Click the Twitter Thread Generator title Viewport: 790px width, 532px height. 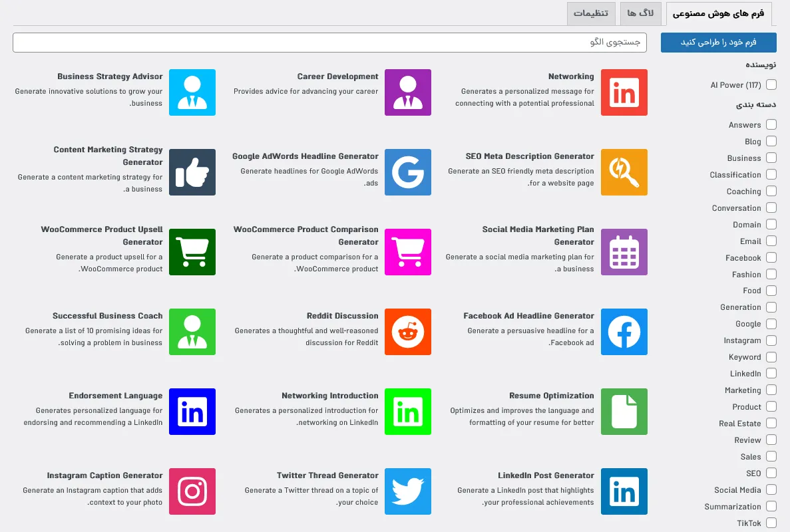click(x=327, y=475)
